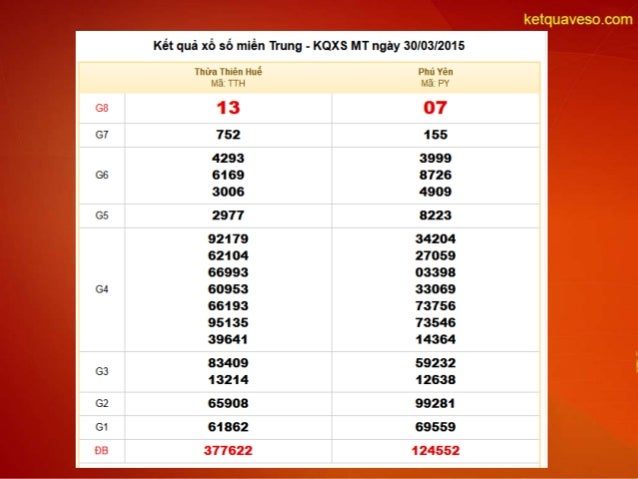Click the G6 row label
638x479 pixels.
[x=102, y=175]
